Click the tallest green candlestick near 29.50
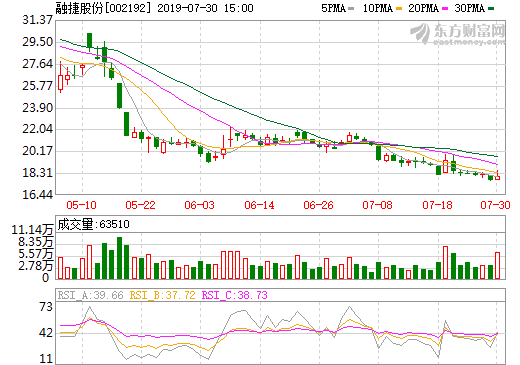Image resolution: width=520 pixels, height=365 pixels. point(89,41)
